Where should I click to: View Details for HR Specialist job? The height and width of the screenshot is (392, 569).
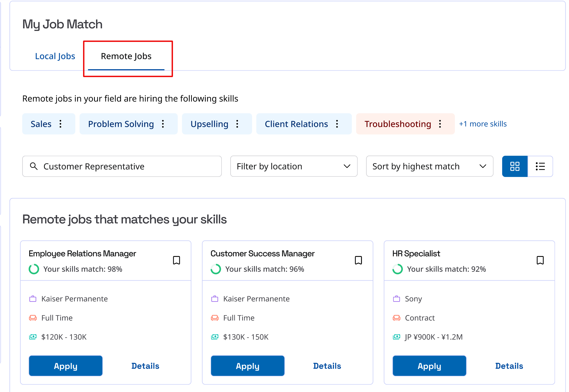click(x=509, y=366)
